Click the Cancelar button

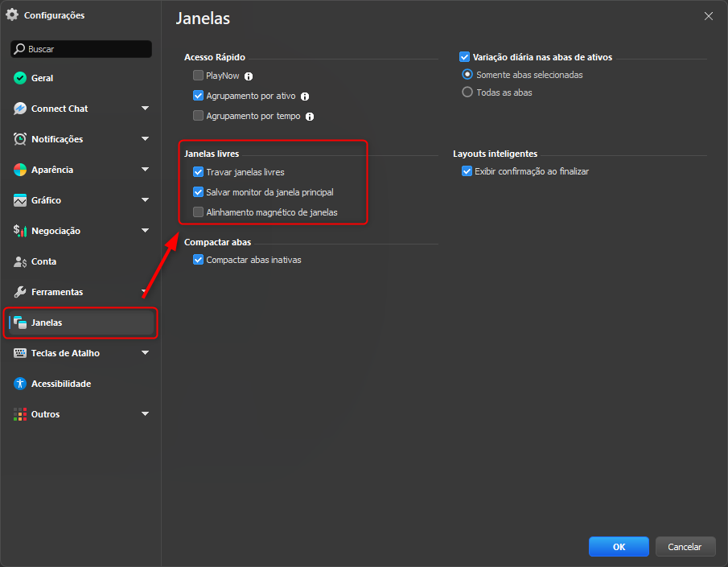point(685,547)
